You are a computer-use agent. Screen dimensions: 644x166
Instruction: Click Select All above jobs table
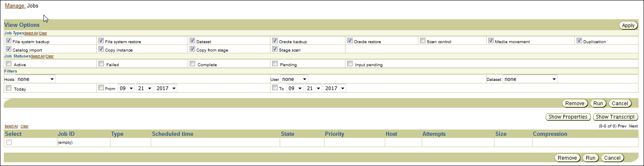(x=11, y=126)
